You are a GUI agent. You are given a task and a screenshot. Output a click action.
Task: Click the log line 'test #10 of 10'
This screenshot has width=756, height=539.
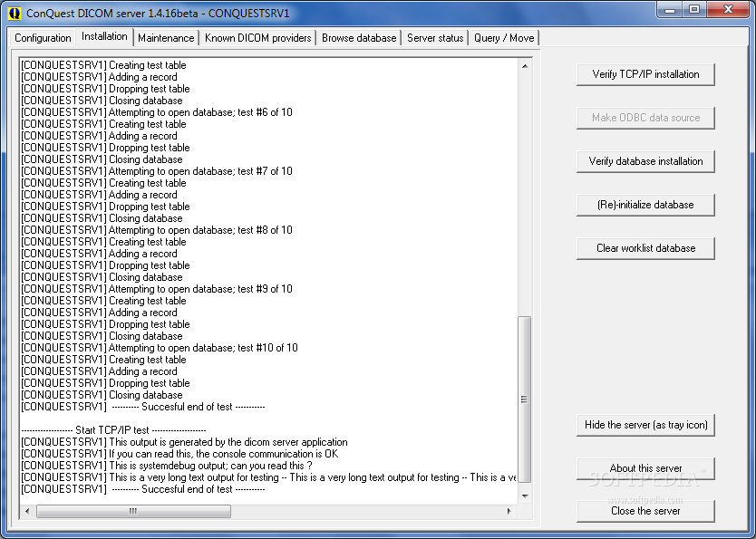tap(160, 348)
